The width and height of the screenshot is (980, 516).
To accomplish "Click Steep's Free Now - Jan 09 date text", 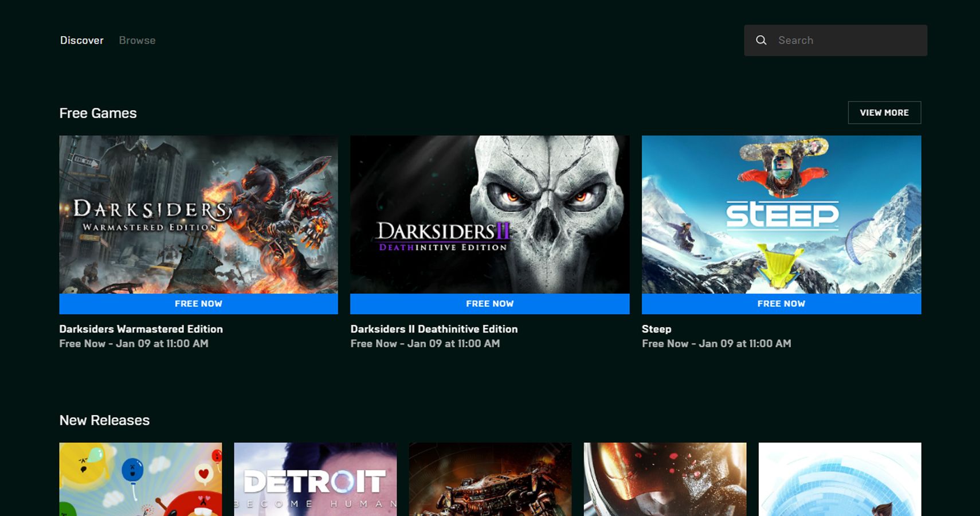I will click(716, 343).
